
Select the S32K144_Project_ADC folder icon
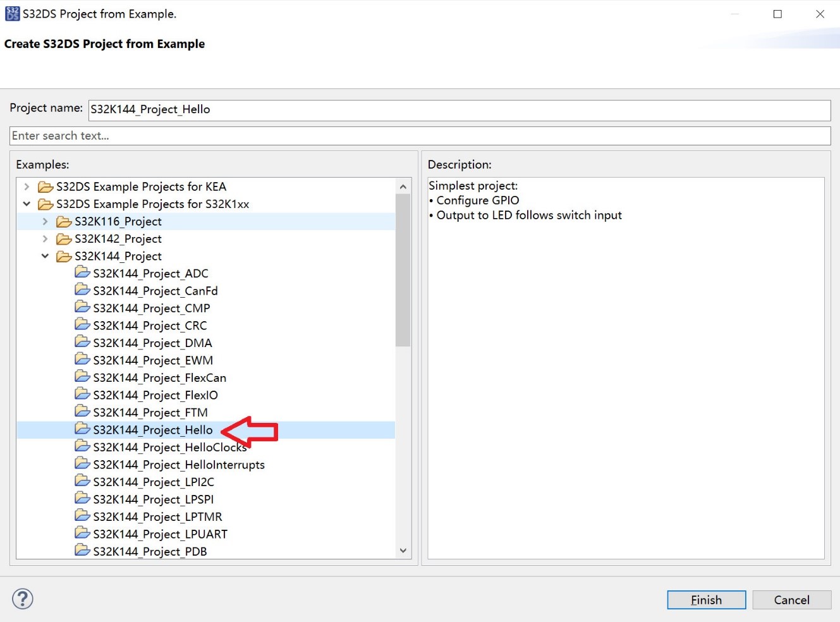82,272
